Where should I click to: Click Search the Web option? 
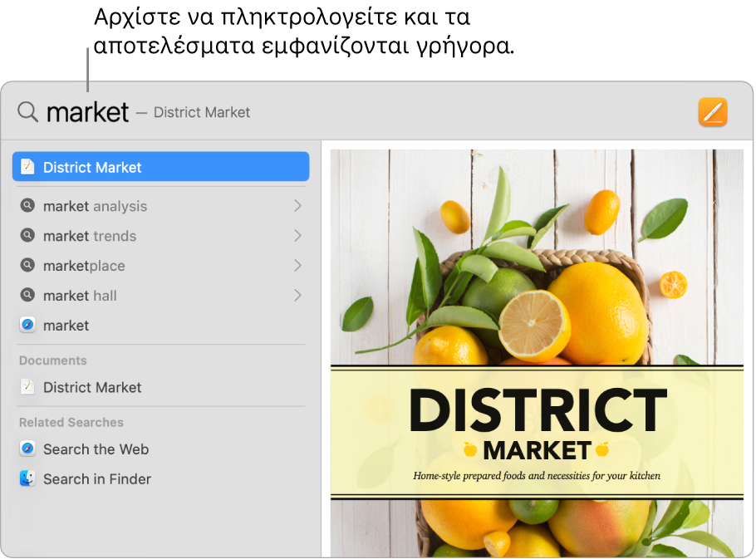[x=96, y=449]
